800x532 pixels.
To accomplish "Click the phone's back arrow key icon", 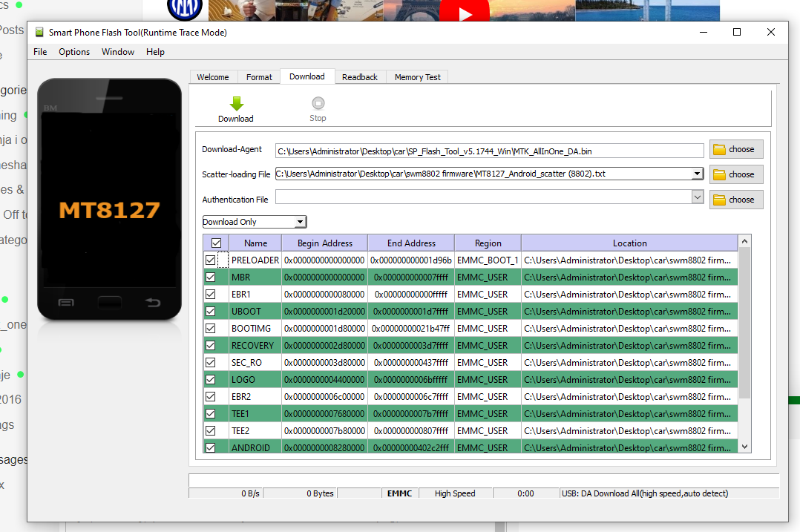I will coord(153,302).
